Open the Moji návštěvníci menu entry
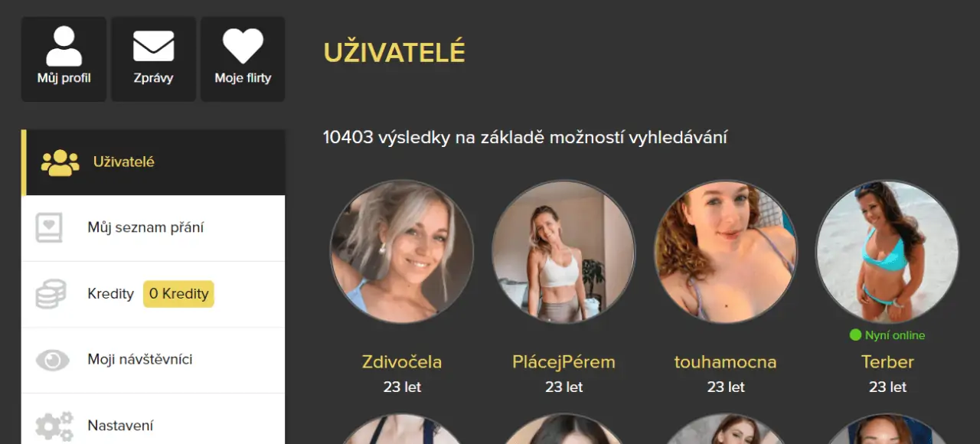This screenshot has height=444, width=980. click(153, 360)
